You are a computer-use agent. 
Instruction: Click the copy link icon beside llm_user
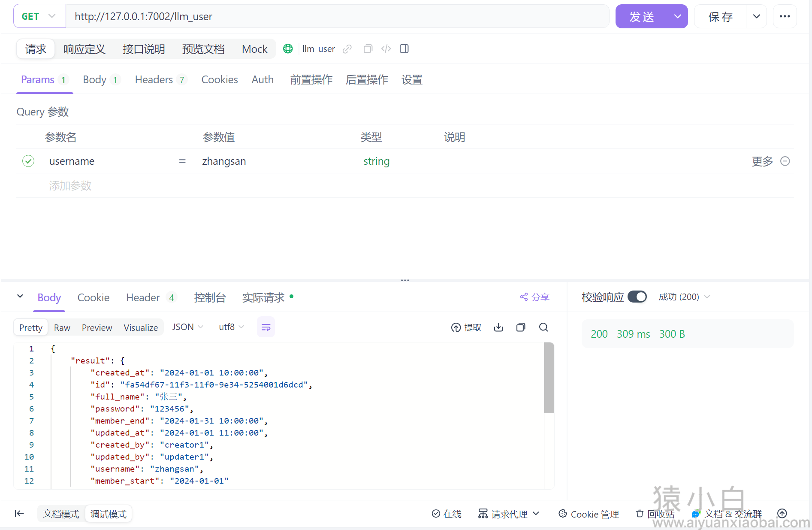347,49
